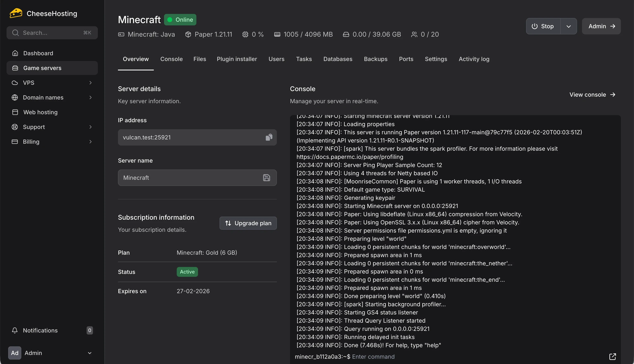Click the notifications bell

(15, 330)
